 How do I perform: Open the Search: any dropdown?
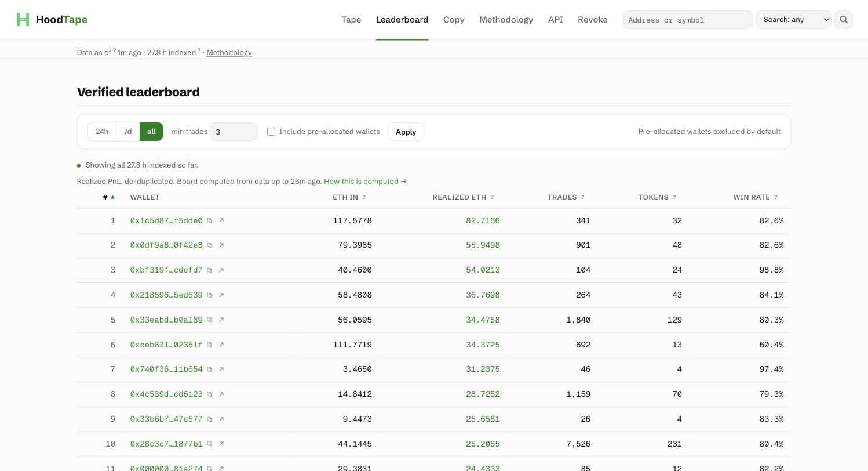(793, 20)
